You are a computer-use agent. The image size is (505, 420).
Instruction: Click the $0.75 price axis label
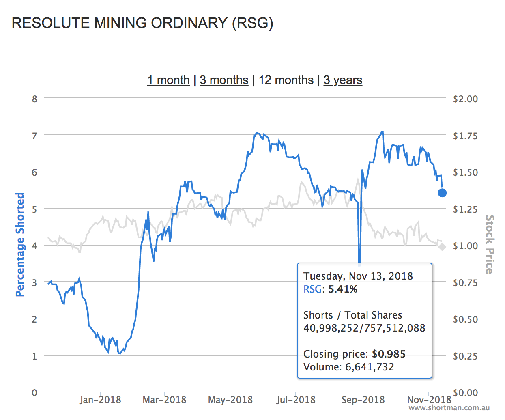[465, 282]
